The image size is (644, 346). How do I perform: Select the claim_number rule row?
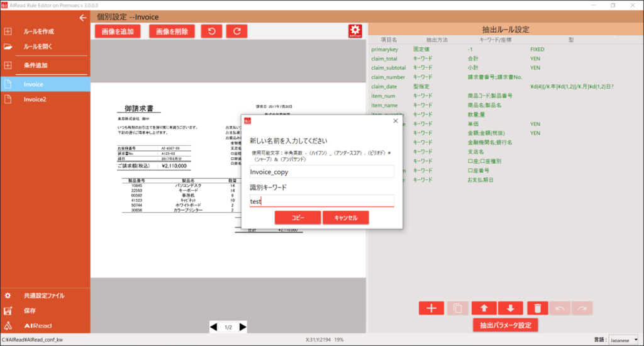pyautogui.click(x=506, y=77)
